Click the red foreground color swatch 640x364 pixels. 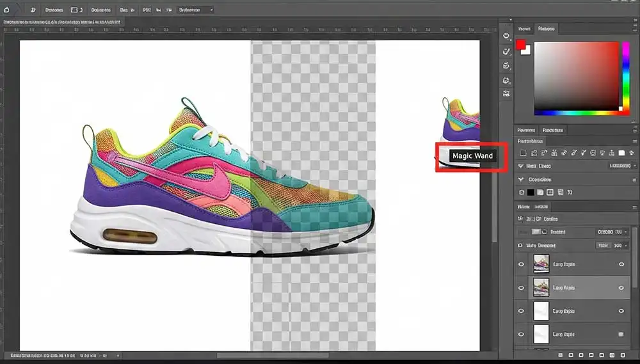tap(520, 45)
